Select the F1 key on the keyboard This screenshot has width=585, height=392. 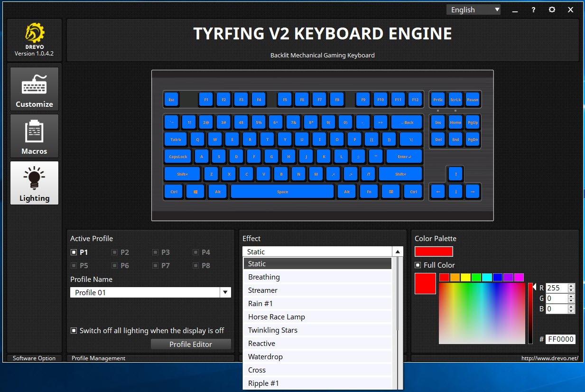[x=206, y=100]
